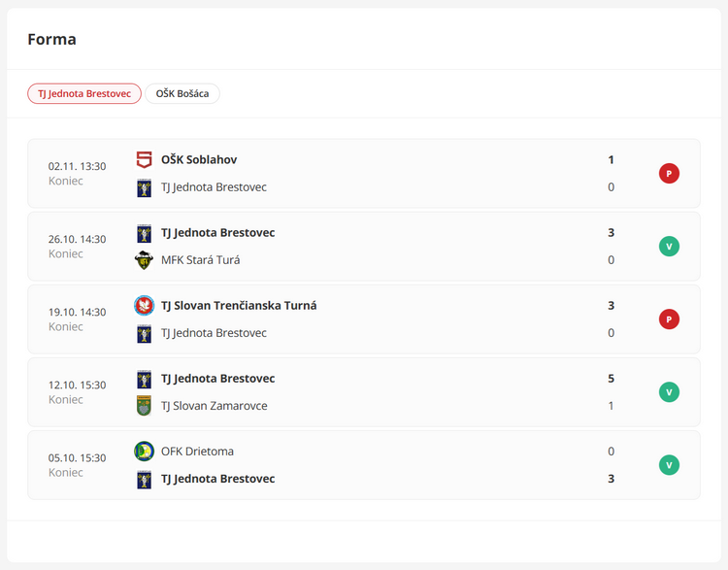Click the OFK Drietoma team logo
This screenshot has width=728, height=570.
(144, 452)
